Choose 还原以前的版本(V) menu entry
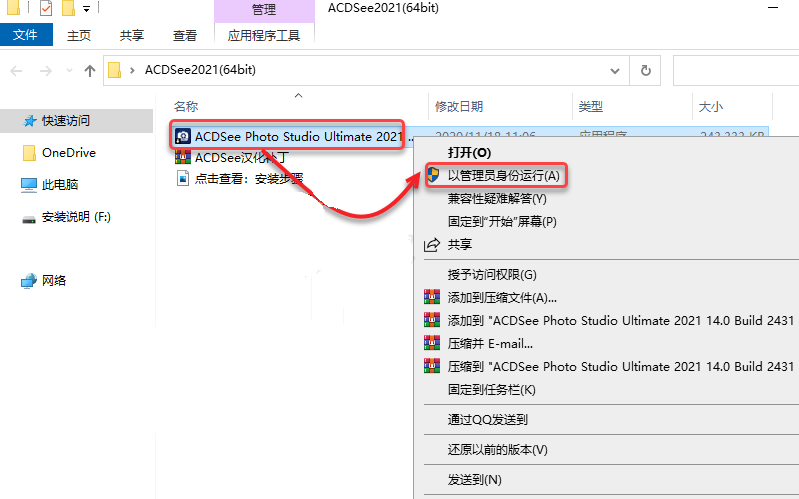This screenshot has width=799, height=499. tap(497, 450)
